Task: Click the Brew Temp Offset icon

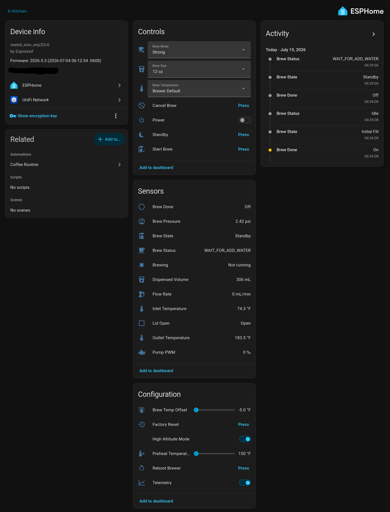Action: tap(141, 410)
